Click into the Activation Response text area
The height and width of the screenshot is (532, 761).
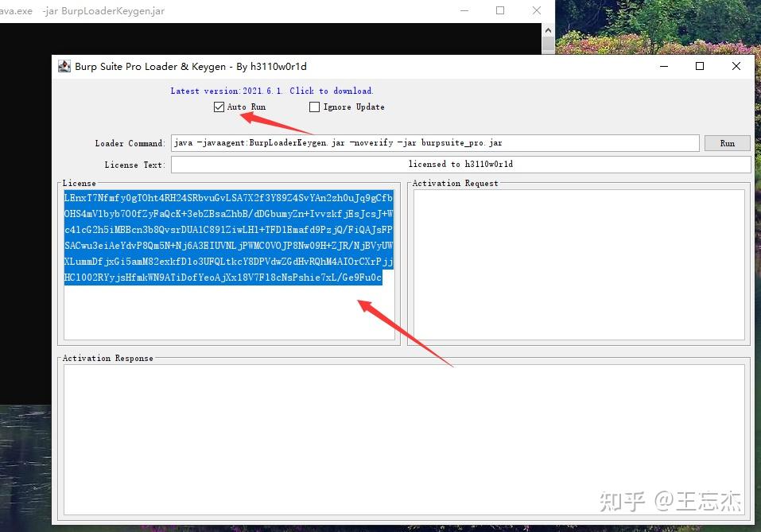[x=404, y=440]
